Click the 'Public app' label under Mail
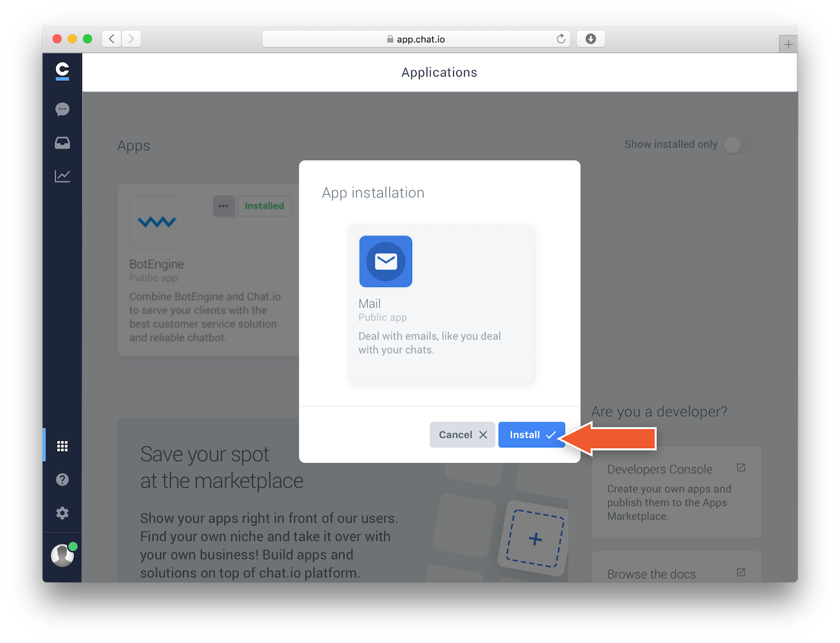Viewport: 840px width, 643px height. pos(383,317)
